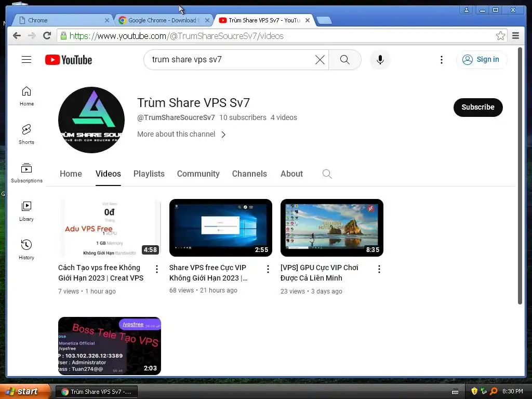
Task: Click the channel search magnifier beside About
Action: point(327,174)
